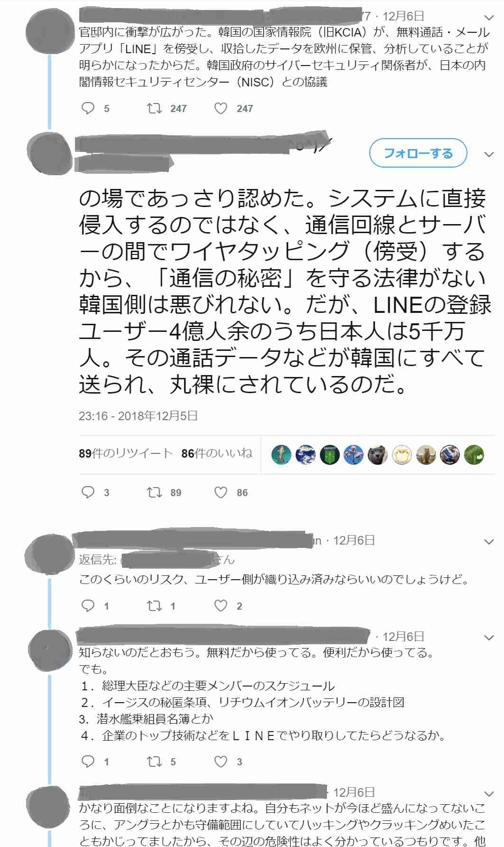Click the フォローする follow button

click(x=418, y=153)
